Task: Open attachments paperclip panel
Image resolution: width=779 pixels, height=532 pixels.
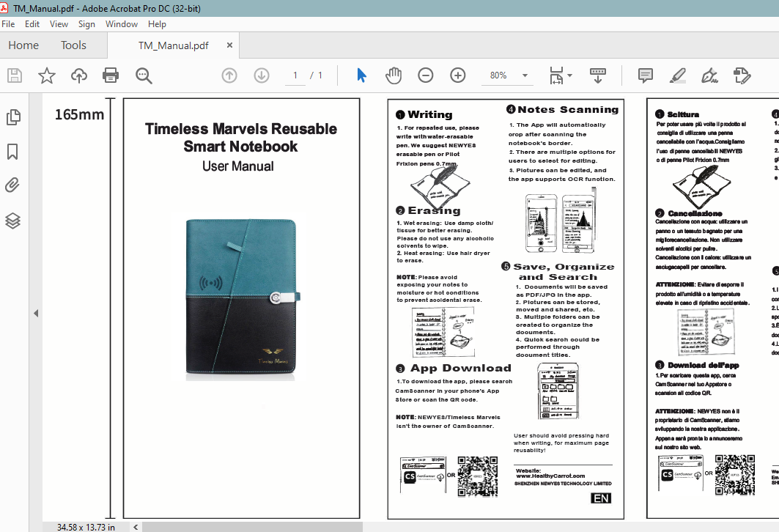Action: pyautogui.click(x=12, y=185)
